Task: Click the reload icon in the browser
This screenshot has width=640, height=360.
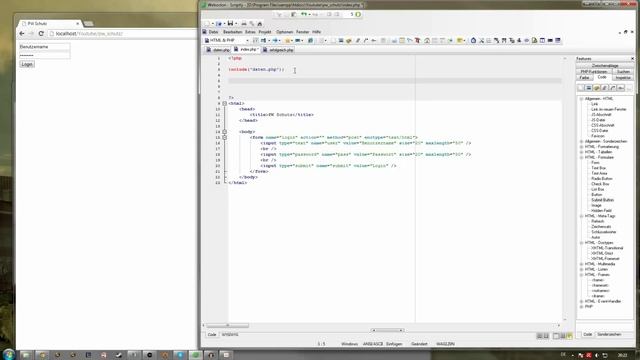Action: tap(41, 33)
